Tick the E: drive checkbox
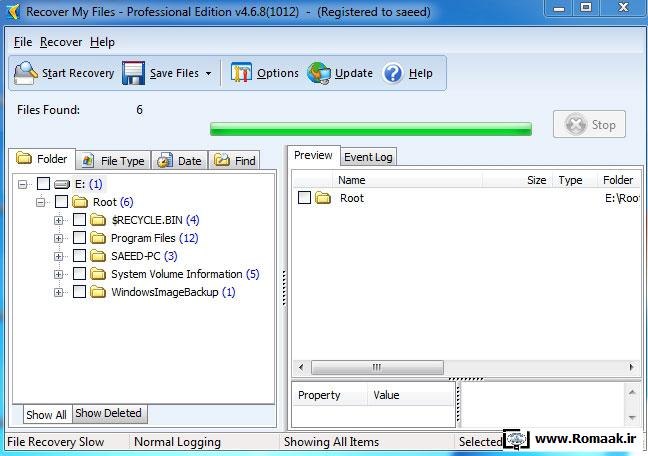Screen dimensions: 648x456 43,184
